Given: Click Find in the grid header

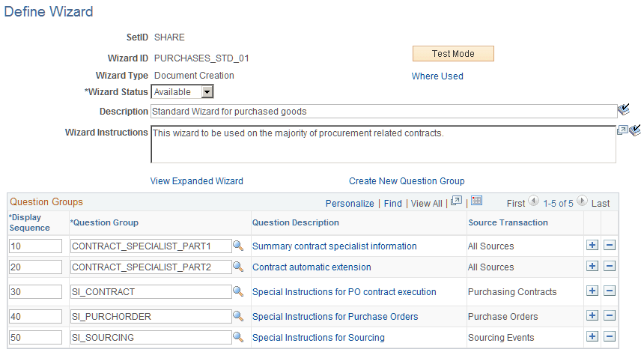Looking at the screenshot, I should click(392, 203).
